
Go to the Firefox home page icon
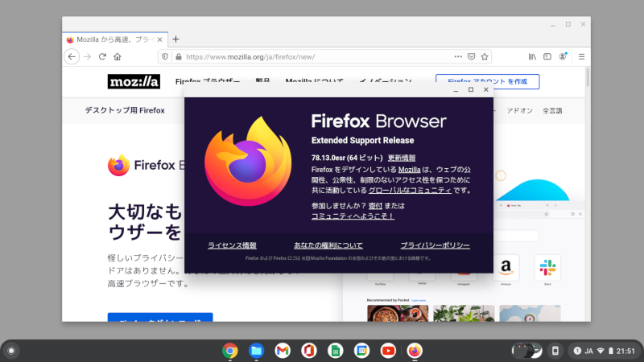click(x=118, y=56)
